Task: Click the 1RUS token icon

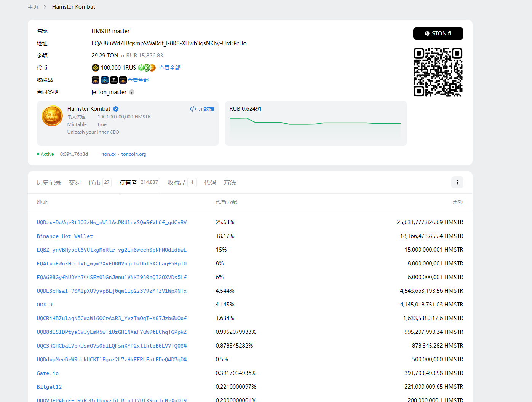Action: coord(96,68)
